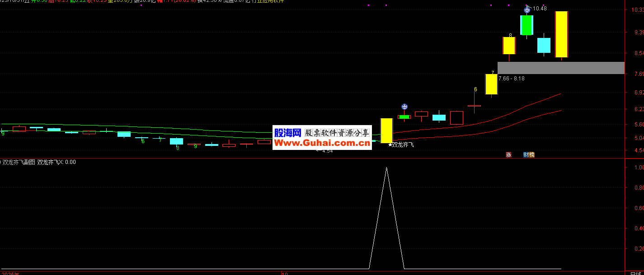This screenshot has height=275, width=644.
Task: Open the Www.Guhai.com.cn watermark link
Action: 321,143
